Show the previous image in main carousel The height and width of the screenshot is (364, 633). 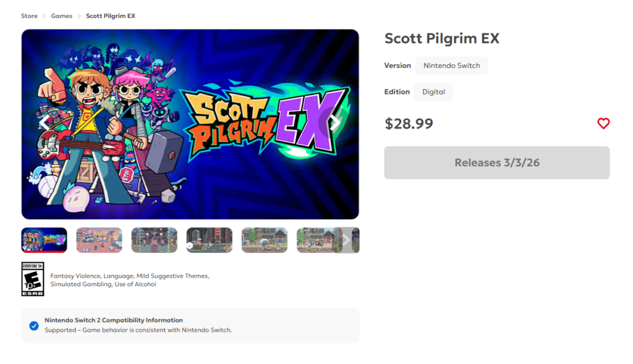pos(44,123)
